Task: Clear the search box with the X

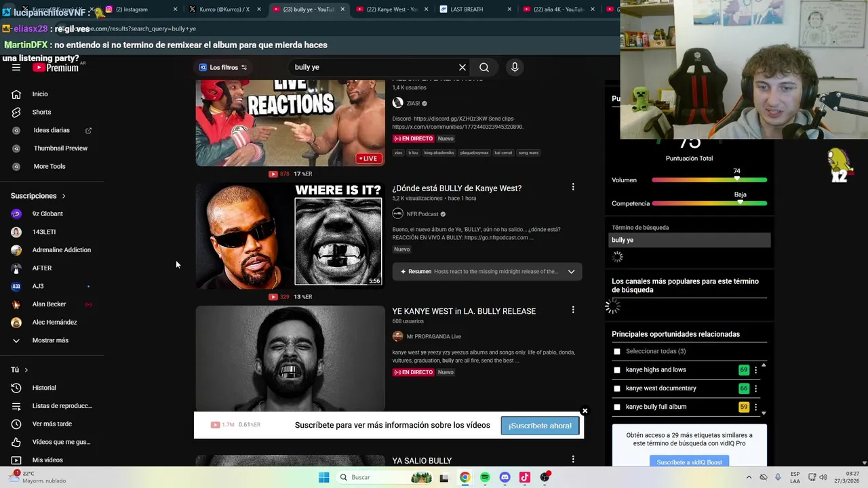Action: 462,67
